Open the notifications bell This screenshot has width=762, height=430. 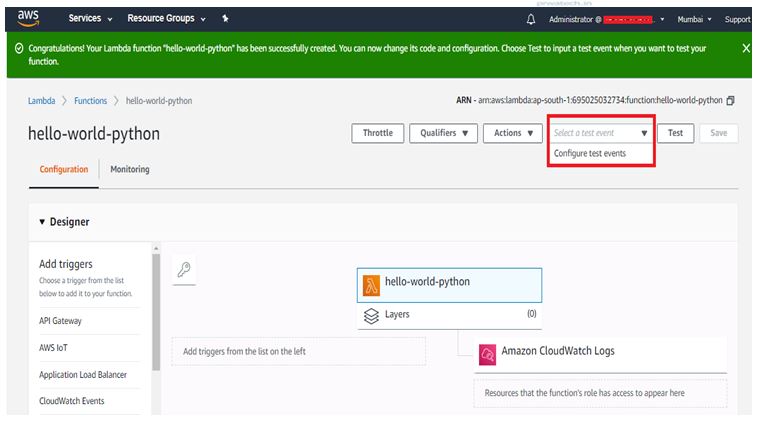pyautogui.click(x=531, y=19)
